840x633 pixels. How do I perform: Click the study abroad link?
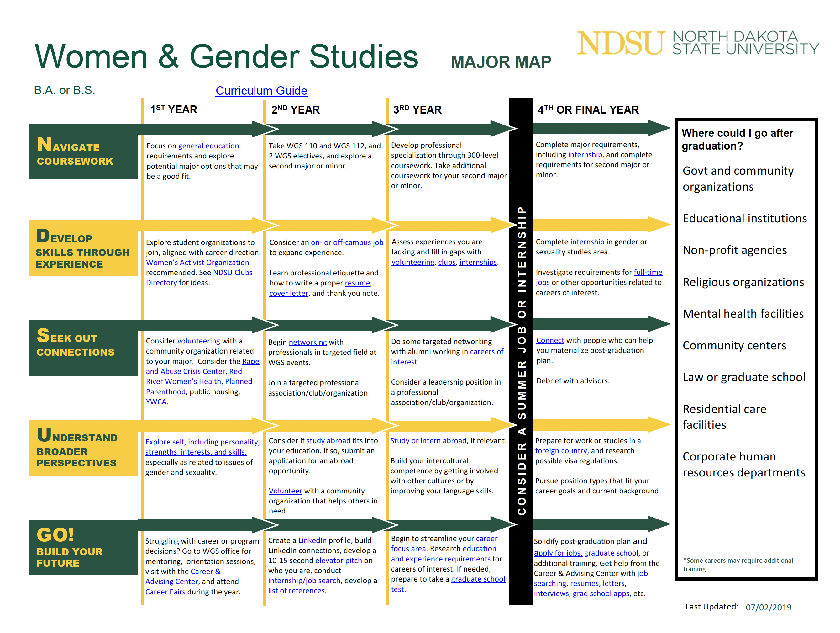pos(328,441)
